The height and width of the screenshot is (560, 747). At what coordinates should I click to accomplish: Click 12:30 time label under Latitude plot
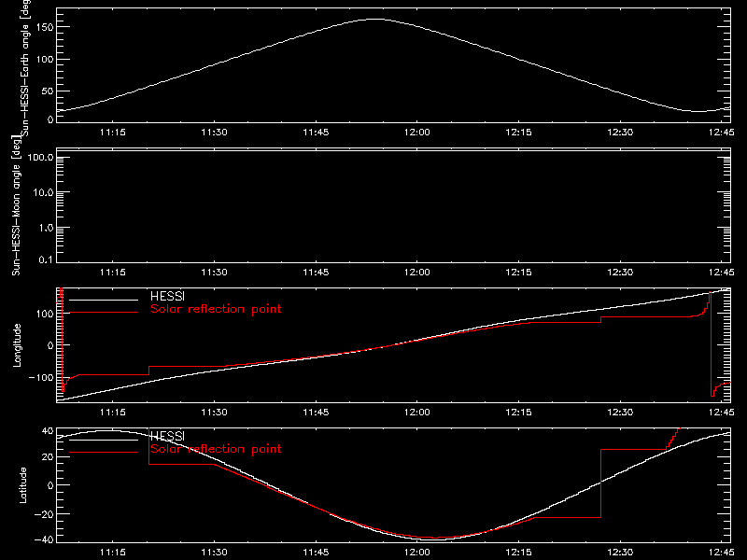620,552
